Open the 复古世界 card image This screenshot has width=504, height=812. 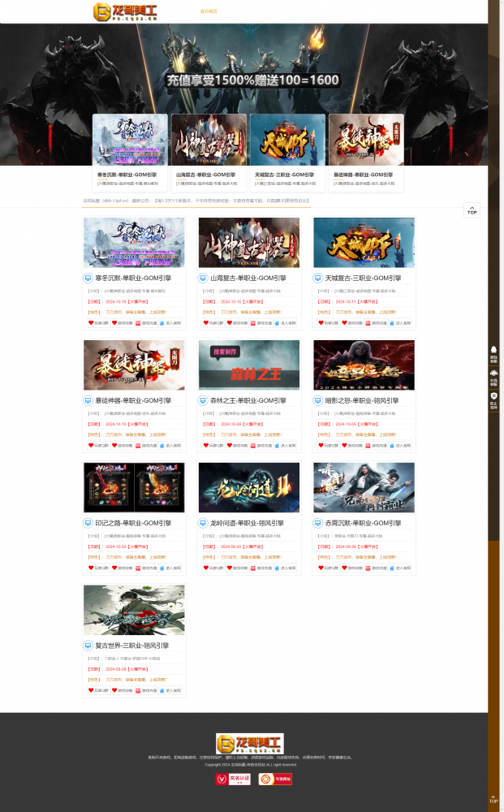(x=134, y=610)
